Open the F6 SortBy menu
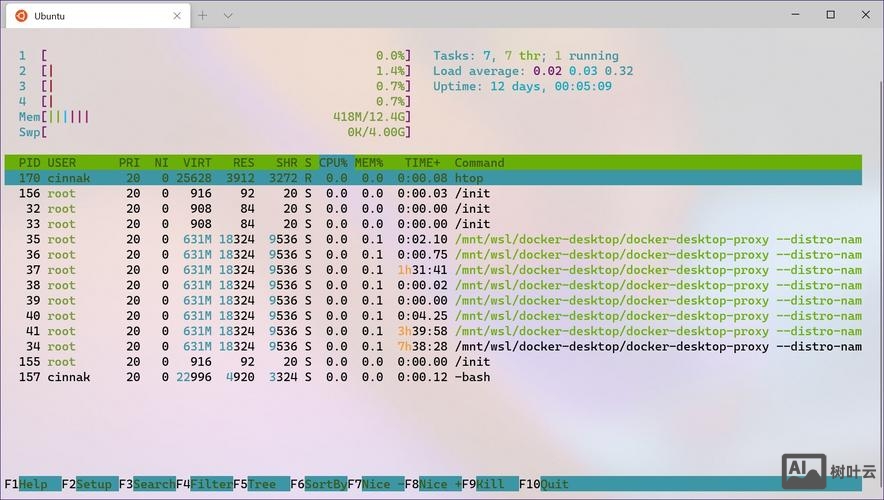 click(318, 484)
